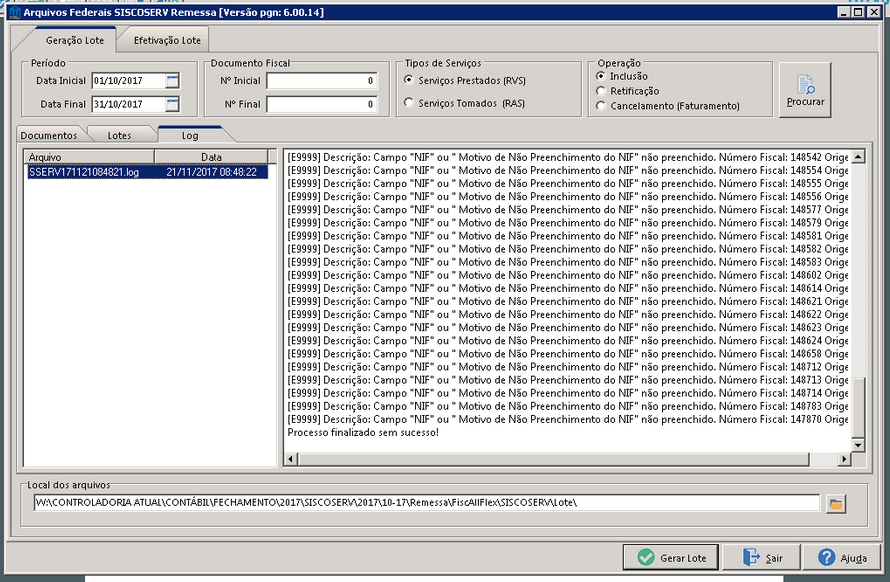
Task: Select Serviços Prestados (RVS) option
Action: click(465, 81)
